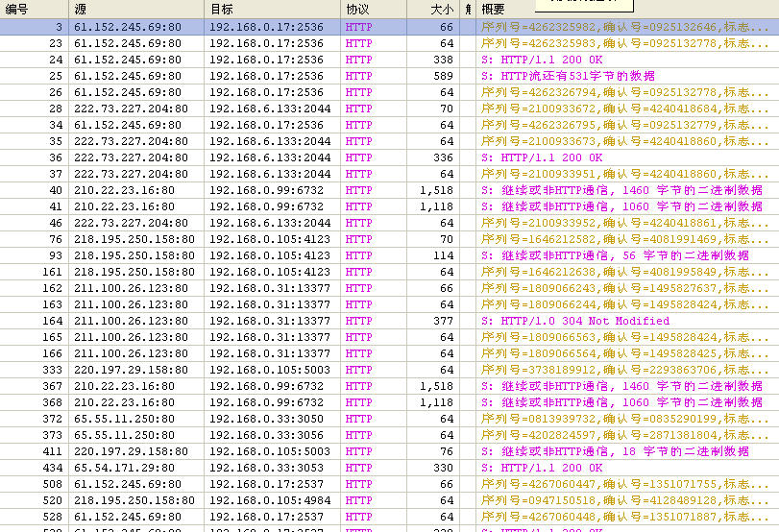Select packet 25 HTTP流还有531字节 row
The width and height of the screenshot is (779, 532).
click(288, 77)
